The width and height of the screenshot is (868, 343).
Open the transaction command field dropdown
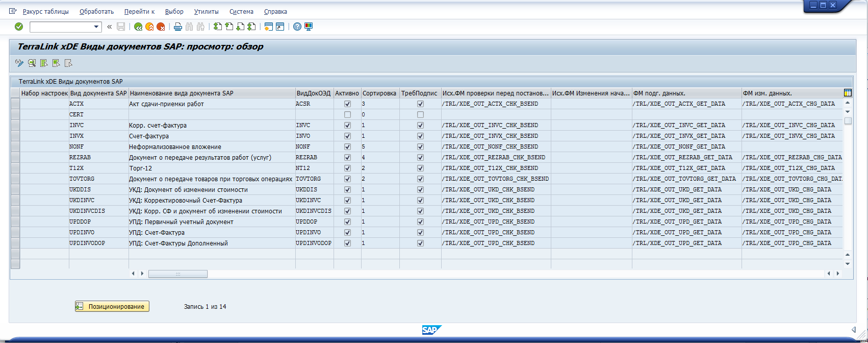tap(96, 27)
